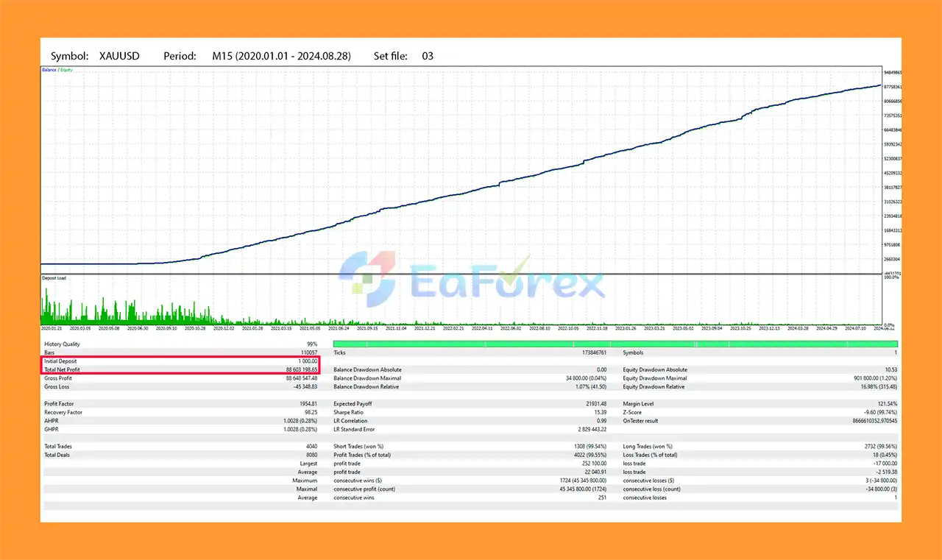Click the Recovery Factor value 98.25
942x560 pixels.
311,412
